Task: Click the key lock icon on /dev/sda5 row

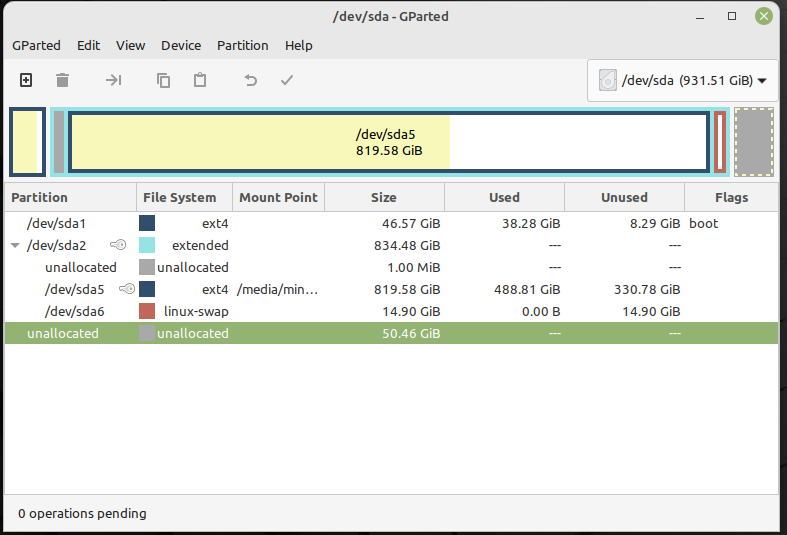Action: [x=127, y=289]
